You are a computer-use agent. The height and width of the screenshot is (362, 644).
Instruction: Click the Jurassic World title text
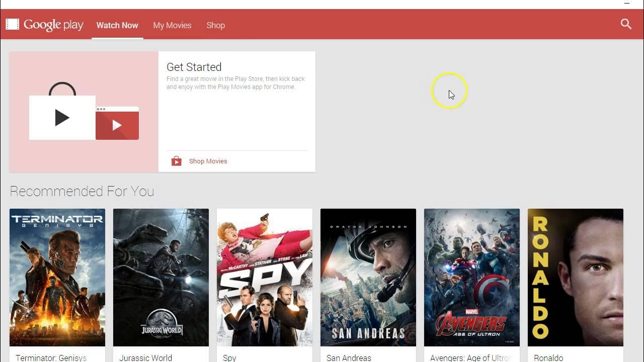145,358
